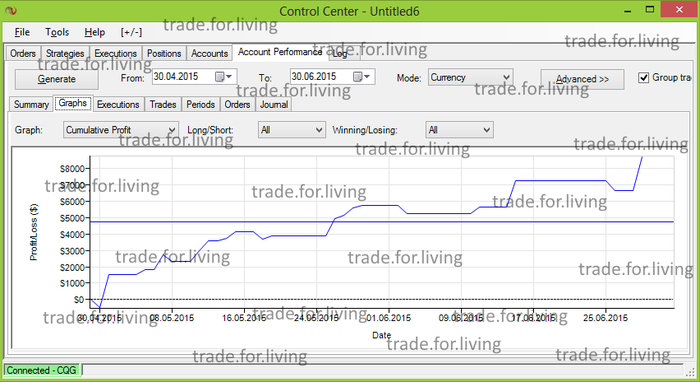Open the To date calendar picker
700x382 pixels.
point(361,77)
